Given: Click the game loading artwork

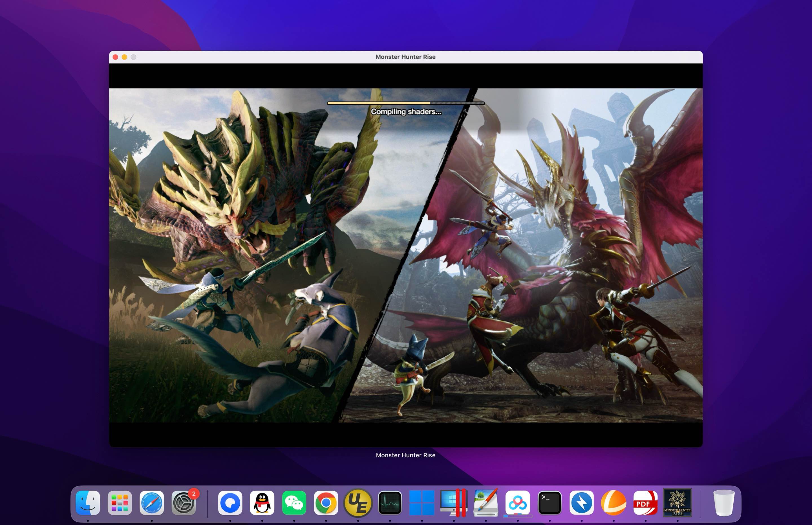Looking at the screenshot, I should click(406, 255).
